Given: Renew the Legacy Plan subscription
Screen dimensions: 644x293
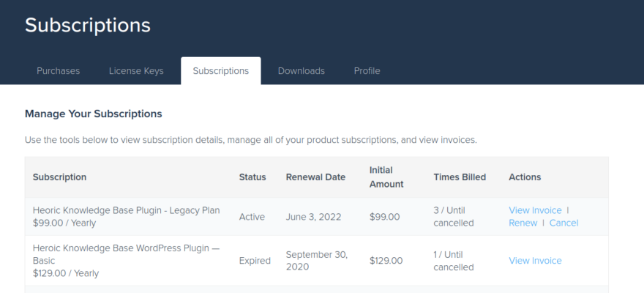Looking at the screenshot, I should click(x=523, y=223).
